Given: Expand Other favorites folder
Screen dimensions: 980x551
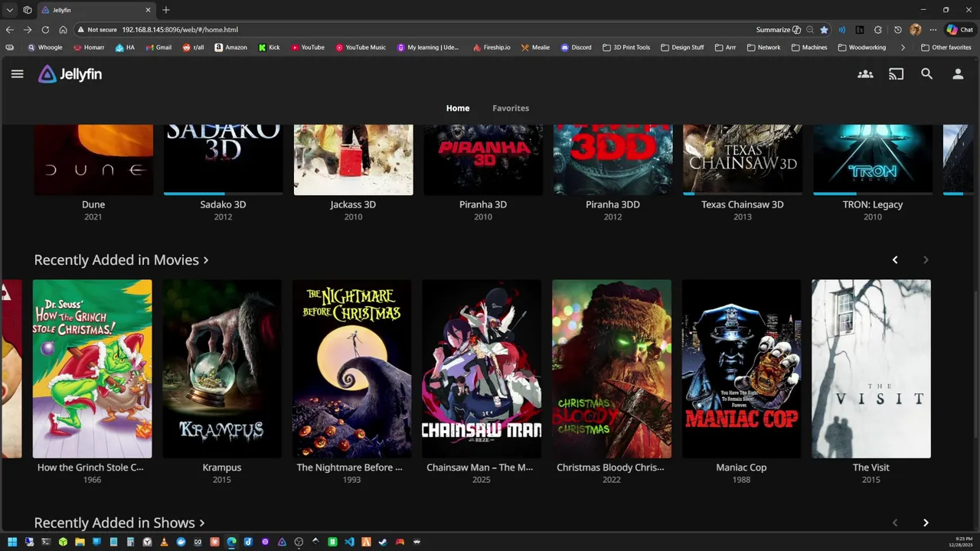Looking at the screenshot, I should [x=946, y=47].
